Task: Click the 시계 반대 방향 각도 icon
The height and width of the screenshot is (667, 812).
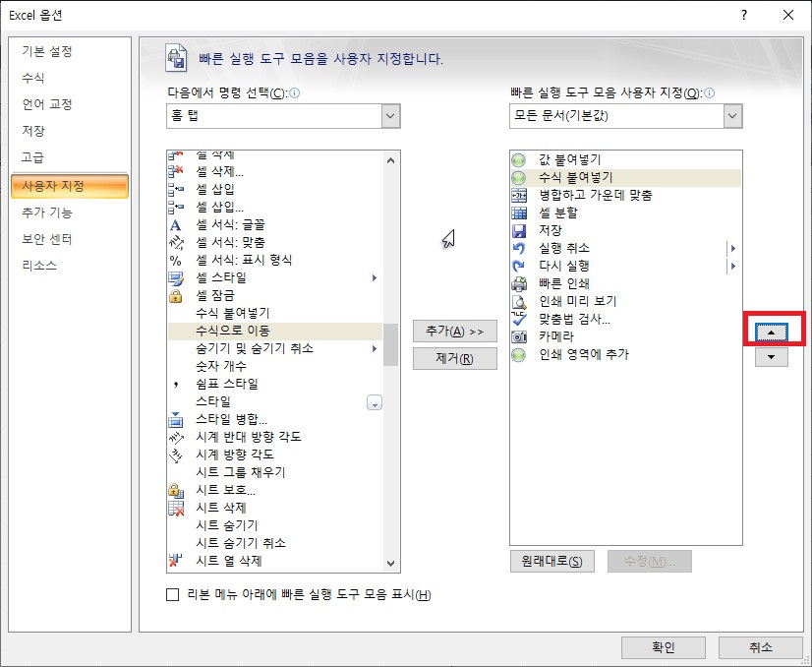Action: (x=176, y=438)
